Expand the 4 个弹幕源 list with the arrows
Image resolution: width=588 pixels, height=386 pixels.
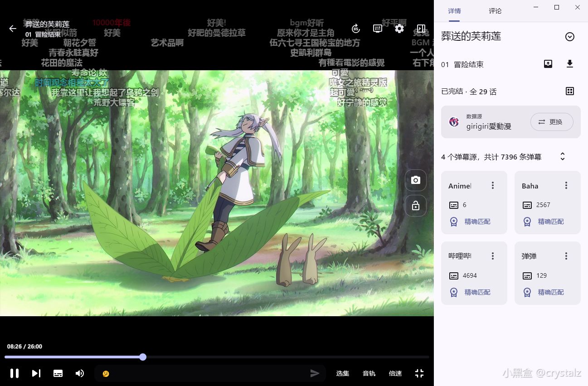coord(563,156)
